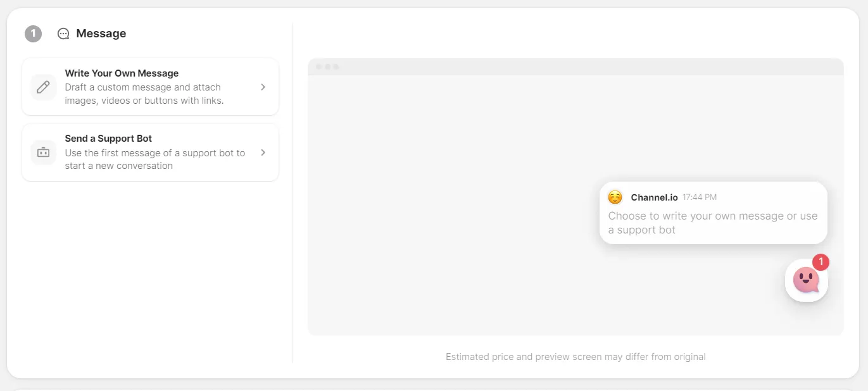Click the chat bubble icon beside Message
Image resolution: width=868 pixels, height=391 pixels.
(63, 34)
